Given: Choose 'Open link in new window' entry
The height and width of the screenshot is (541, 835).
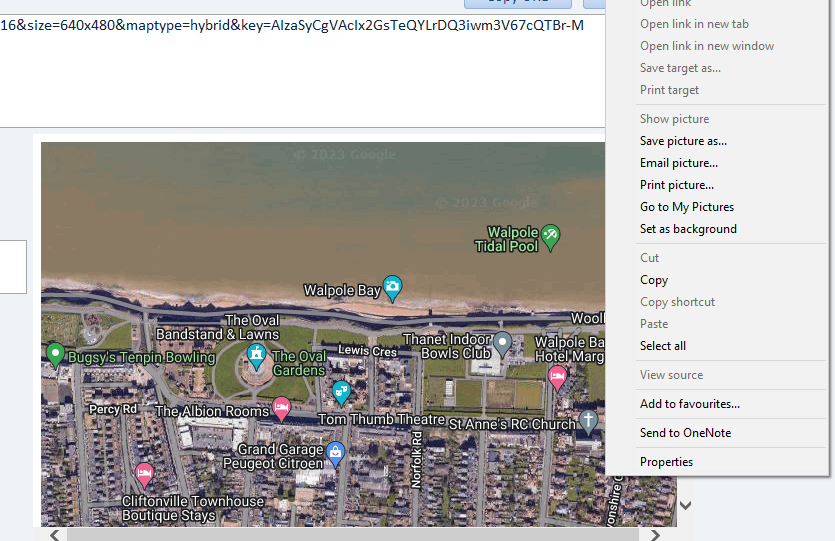Looking at the screenshot, I should 707,46.
